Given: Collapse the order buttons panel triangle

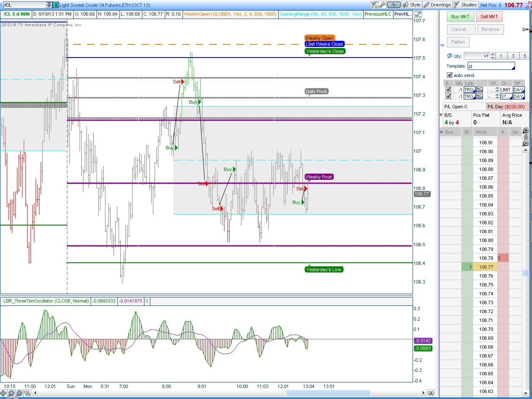Looking at the screenshot, I should (x=442, y=45).
